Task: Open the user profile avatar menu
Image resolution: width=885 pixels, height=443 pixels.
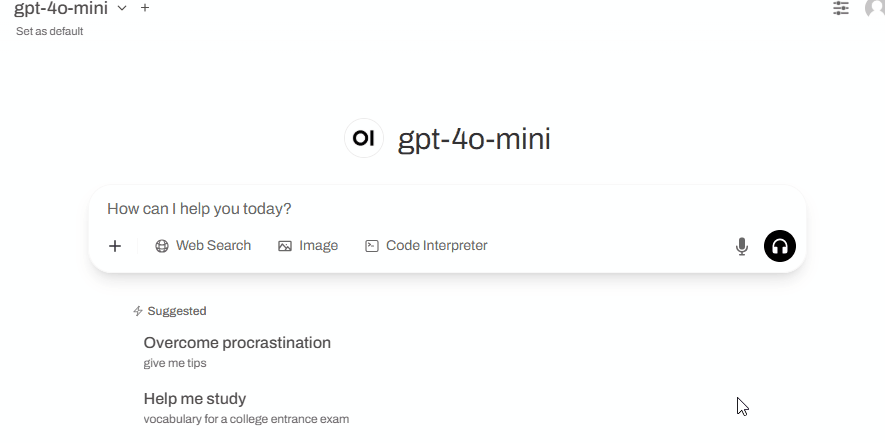Action: point(875,8)
